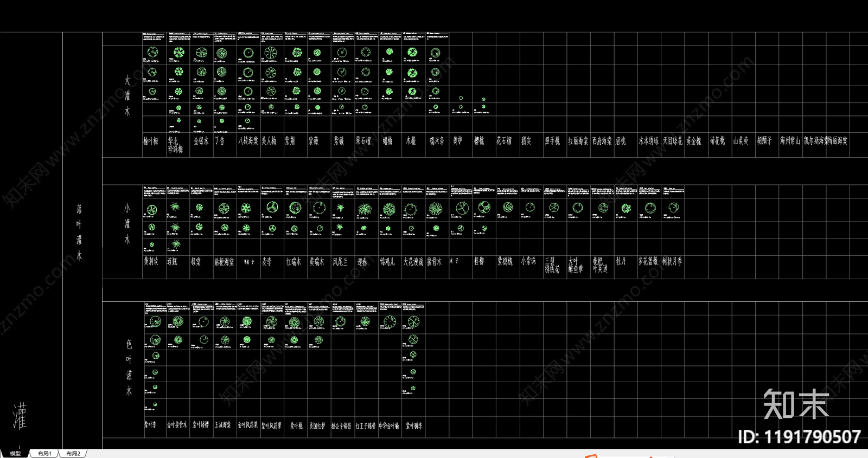The height and width of the screenshot is (458, 868).
Task: Select the 榆叶梅 plant label
Action: pyautogui.click(x=151, y=141)
